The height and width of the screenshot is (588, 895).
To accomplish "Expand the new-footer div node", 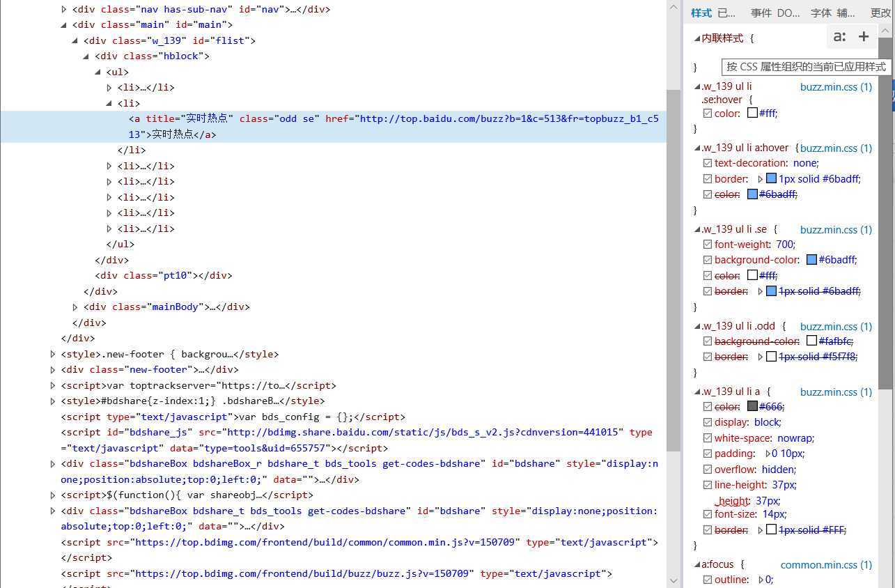I will pos(53,369).
